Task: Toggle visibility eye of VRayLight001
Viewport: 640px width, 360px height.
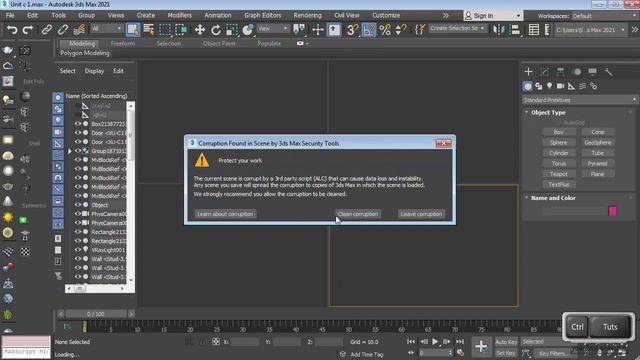Action: point(78,249)
